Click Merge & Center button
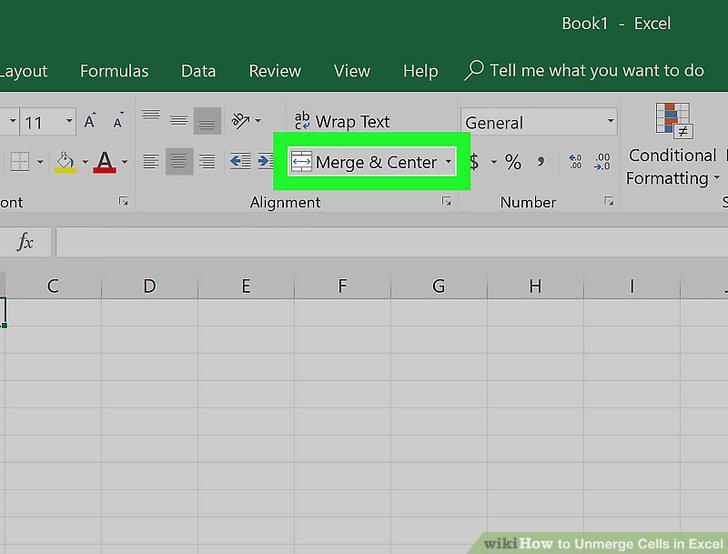This screenshot has height=554, width=728. 365,162
